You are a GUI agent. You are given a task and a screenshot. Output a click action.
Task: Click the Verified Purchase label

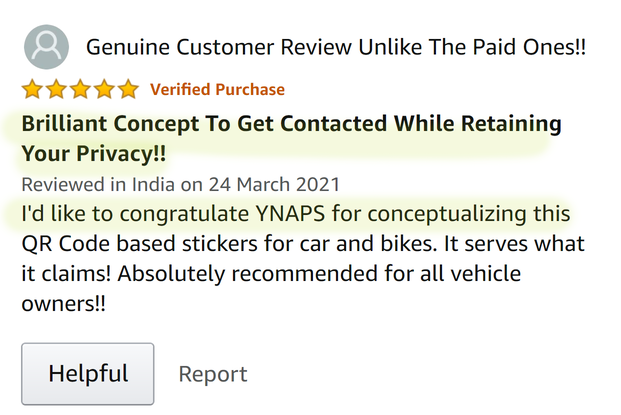[217, 90]
